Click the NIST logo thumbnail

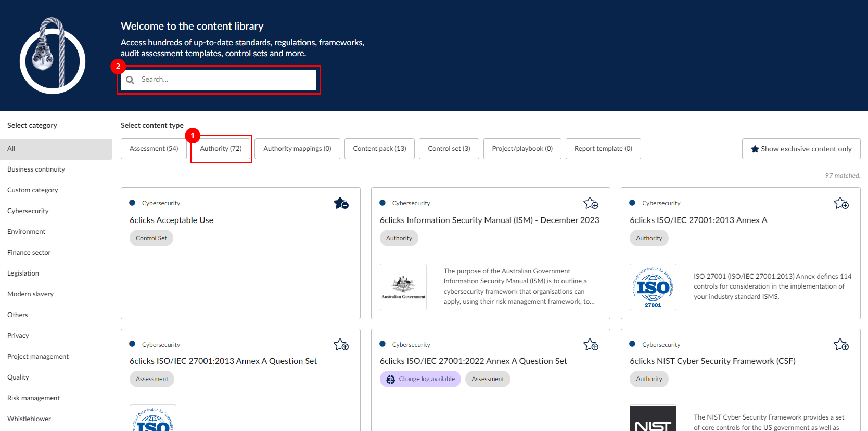[x=653, y=418]
